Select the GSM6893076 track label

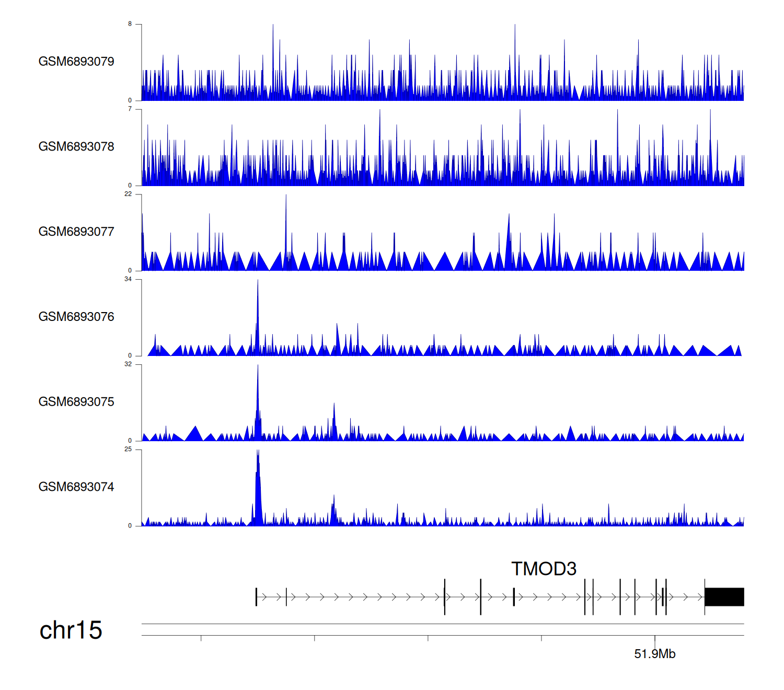[x=76, y=317]
